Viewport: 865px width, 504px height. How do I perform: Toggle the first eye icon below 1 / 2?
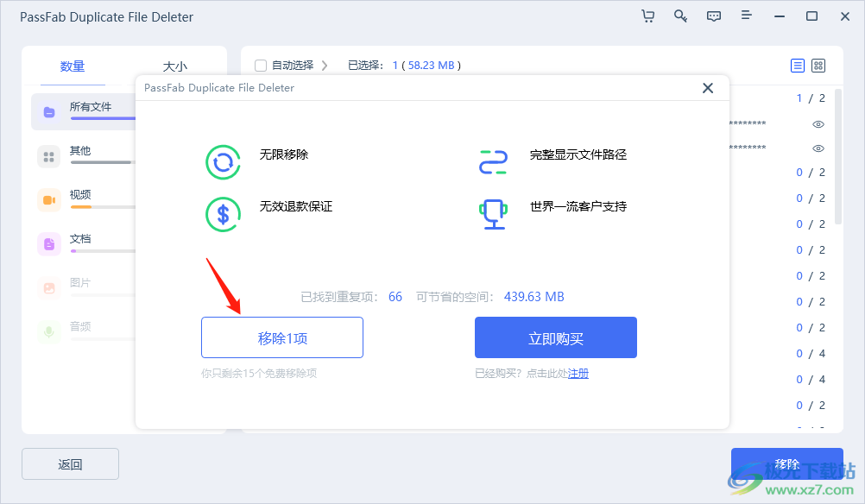(818, 124)
